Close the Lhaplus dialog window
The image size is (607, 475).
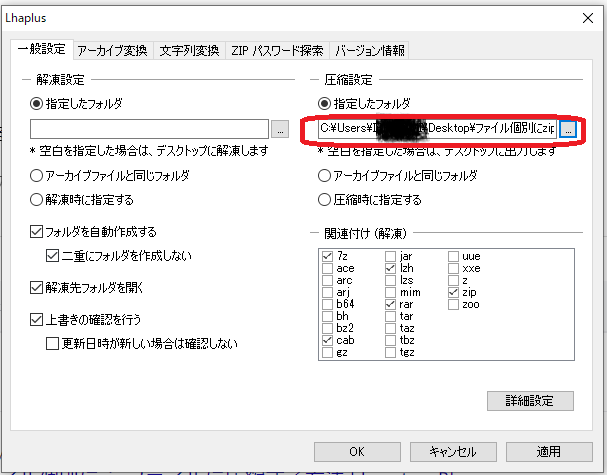pyautogui.click(x=585, y=18)
